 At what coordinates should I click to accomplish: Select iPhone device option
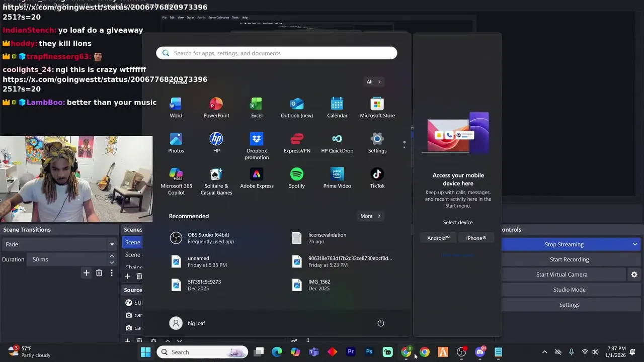click(476, 238)
